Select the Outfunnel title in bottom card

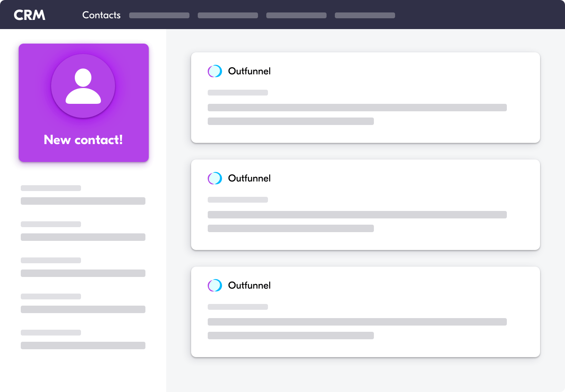(249, 285)
